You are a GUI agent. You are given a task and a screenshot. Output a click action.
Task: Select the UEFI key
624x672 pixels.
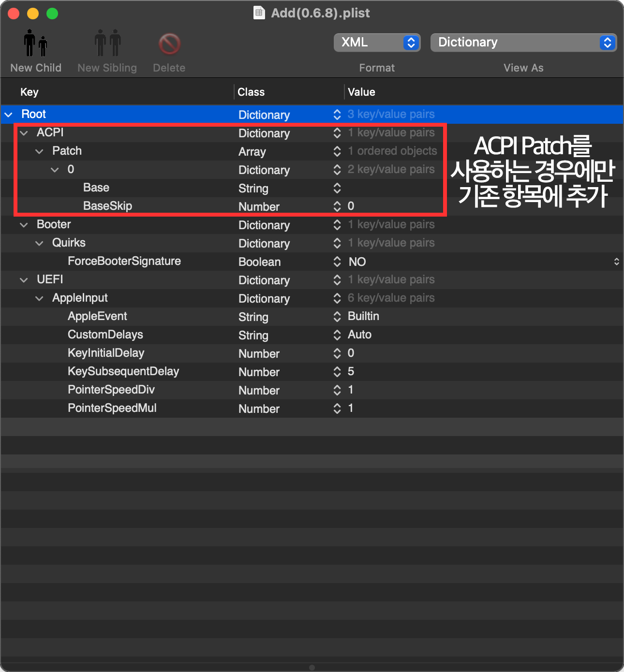coord(50,279)
